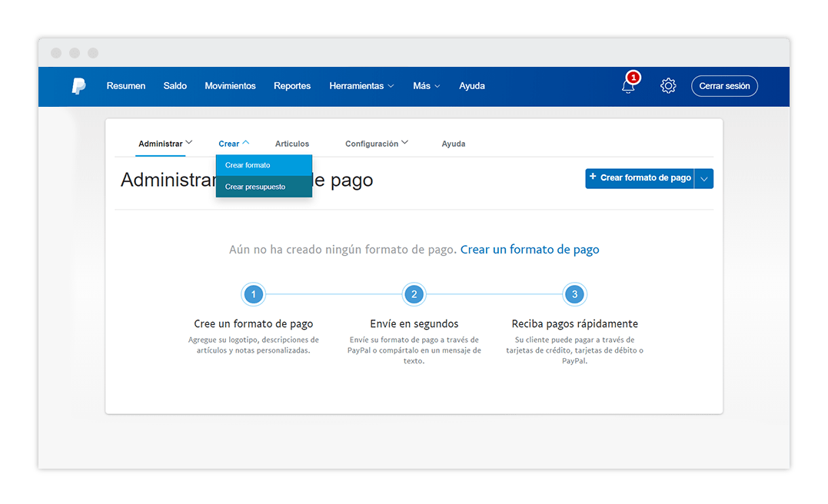Expand the Configuración tab dropdown
The height and width of the screenshot is (504, 828).
click(x=376, y=144)
